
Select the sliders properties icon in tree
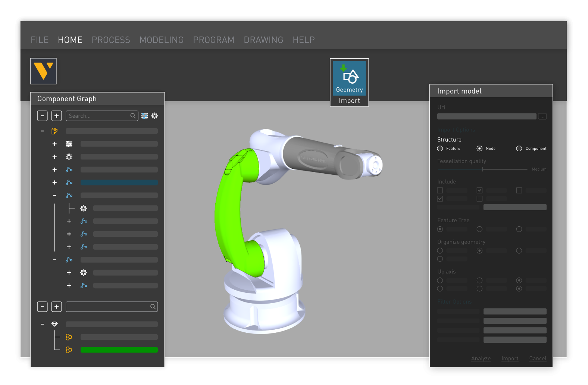click(x=69, y=144)
